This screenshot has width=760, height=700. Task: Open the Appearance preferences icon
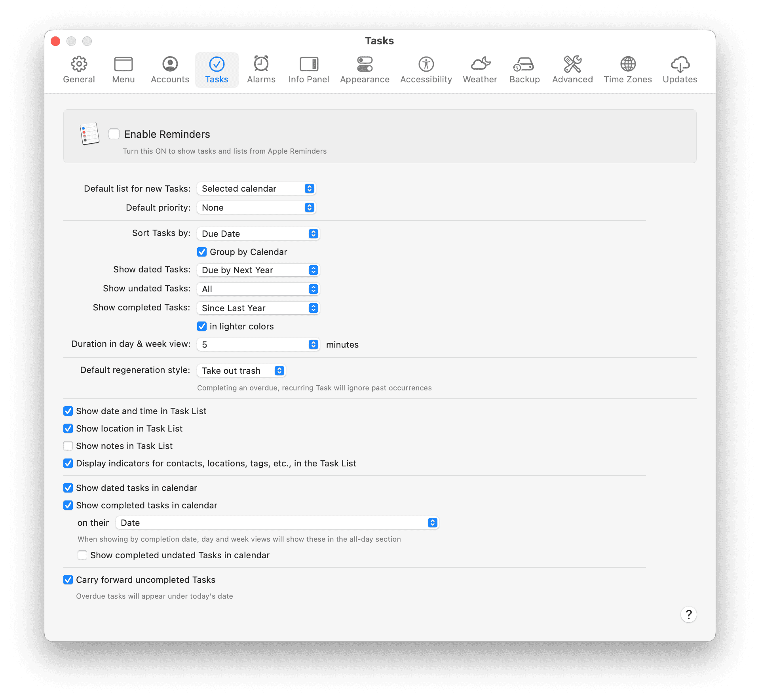click(365, 69)
